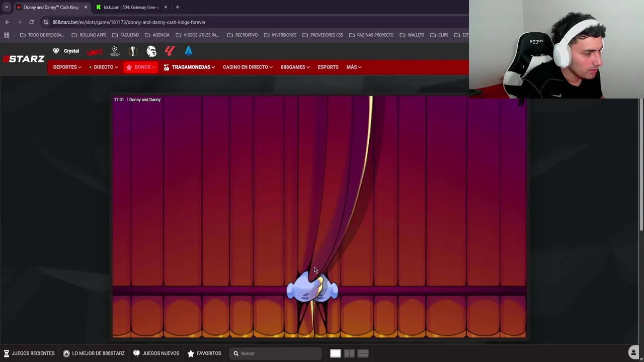644x362 pixels.
Task: Open the BONOS menu
Action: point(141,67)
